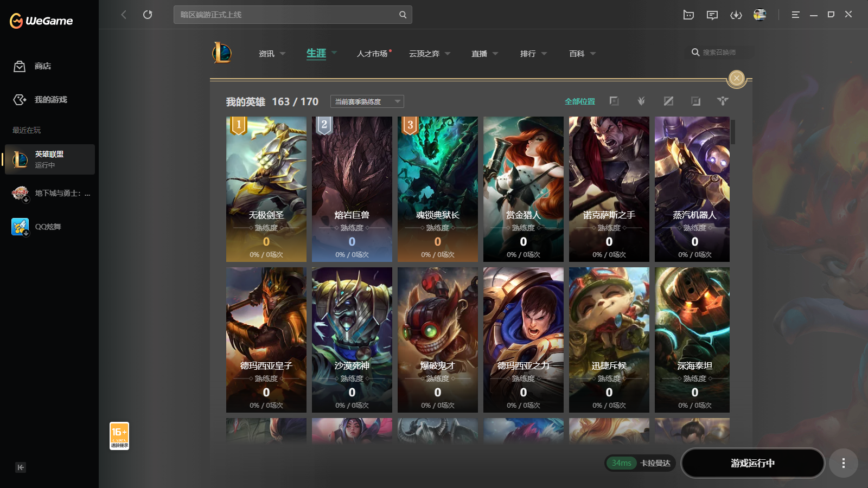Open the 熔岩巨兽 hero card
The image size is (868, 488).
352,189
